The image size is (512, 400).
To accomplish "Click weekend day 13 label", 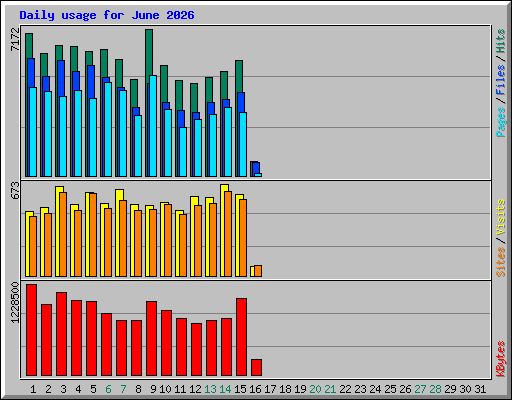I will coord(210,389).
